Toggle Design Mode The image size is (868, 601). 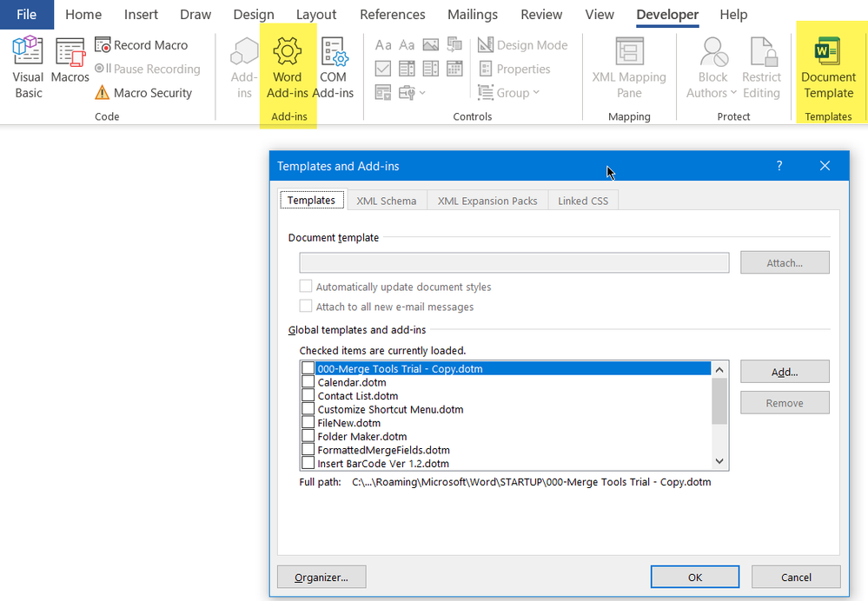pos(522,45)
